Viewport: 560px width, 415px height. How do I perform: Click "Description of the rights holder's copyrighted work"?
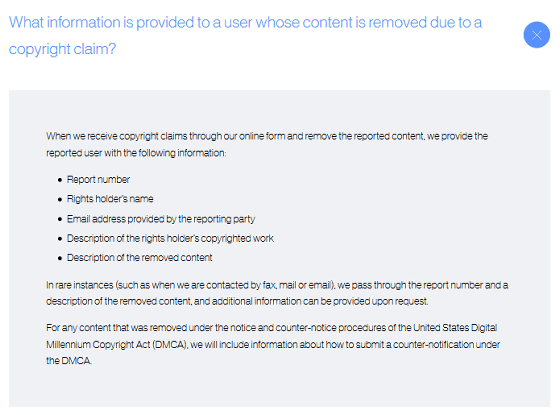point(170,238)
